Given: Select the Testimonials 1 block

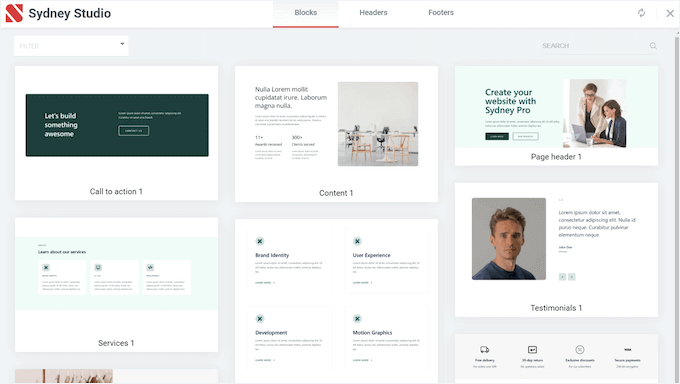Looking at the screenshot, I should [x=556, y=249].
